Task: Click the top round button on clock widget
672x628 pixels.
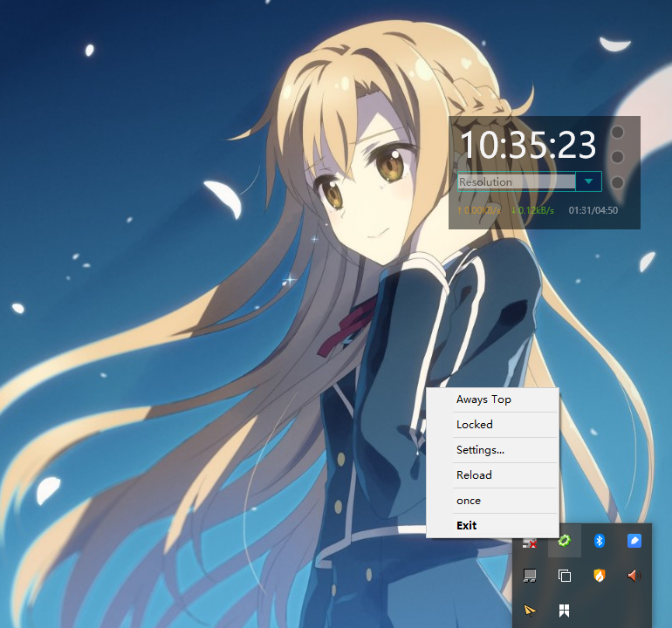Action: pyautogui.click(x=617, y=132)
